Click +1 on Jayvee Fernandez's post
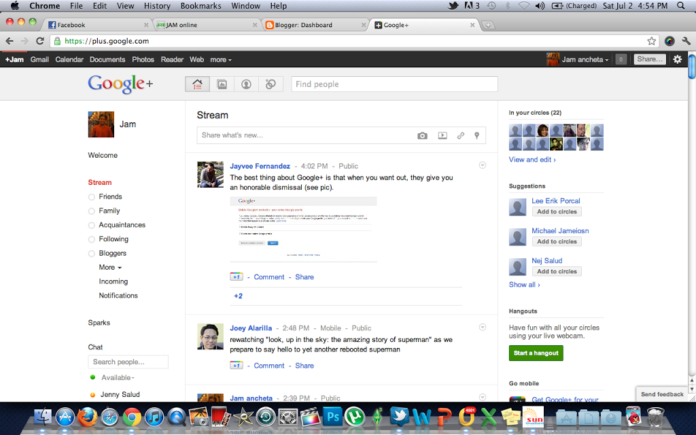Viewport: 696px width, 435px height. tap(236, 277)
